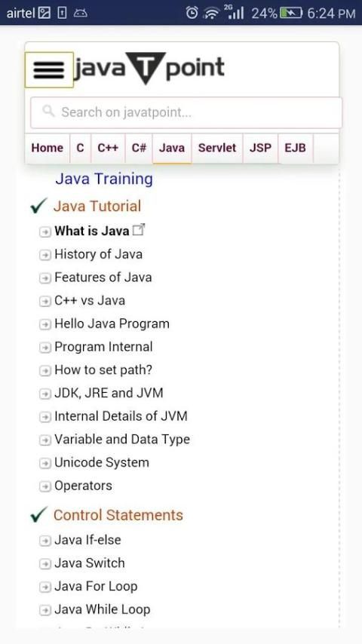Switch to the Servlet tab

tap(217, 149)
